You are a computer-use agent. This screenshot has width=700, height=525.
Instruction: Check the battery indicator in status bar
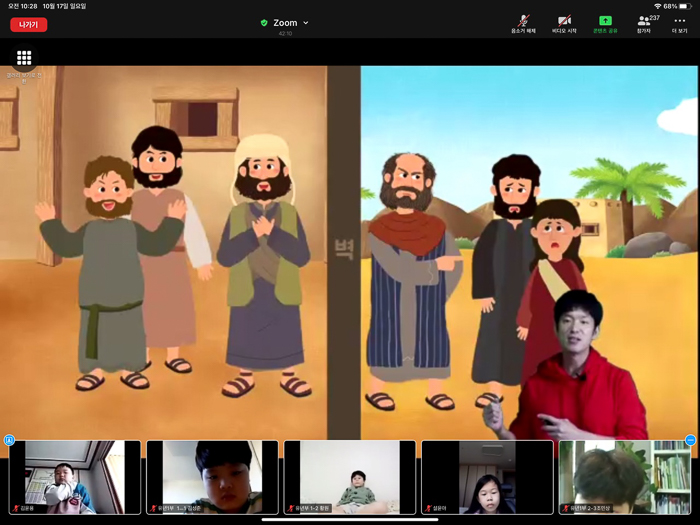point(685,6)
